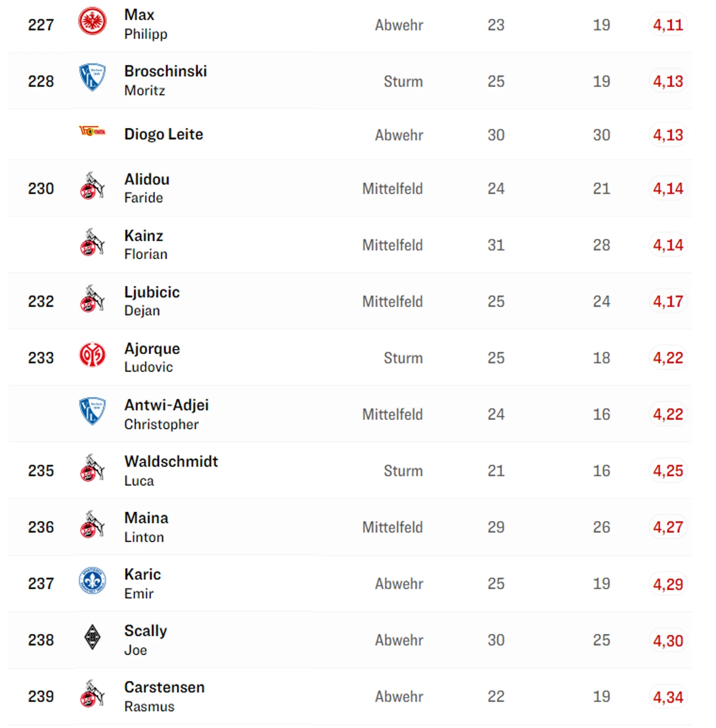Click the Diogo Leite name link
Screen dimensions: 716x728
pos(163,134)
